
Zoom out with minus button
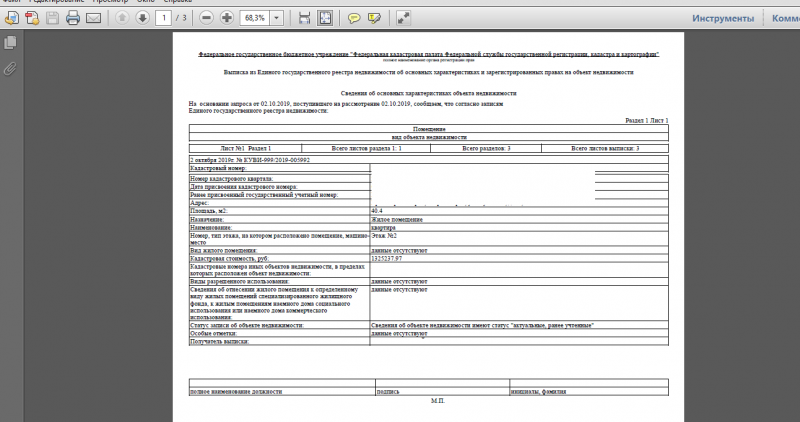coord(205,18)
